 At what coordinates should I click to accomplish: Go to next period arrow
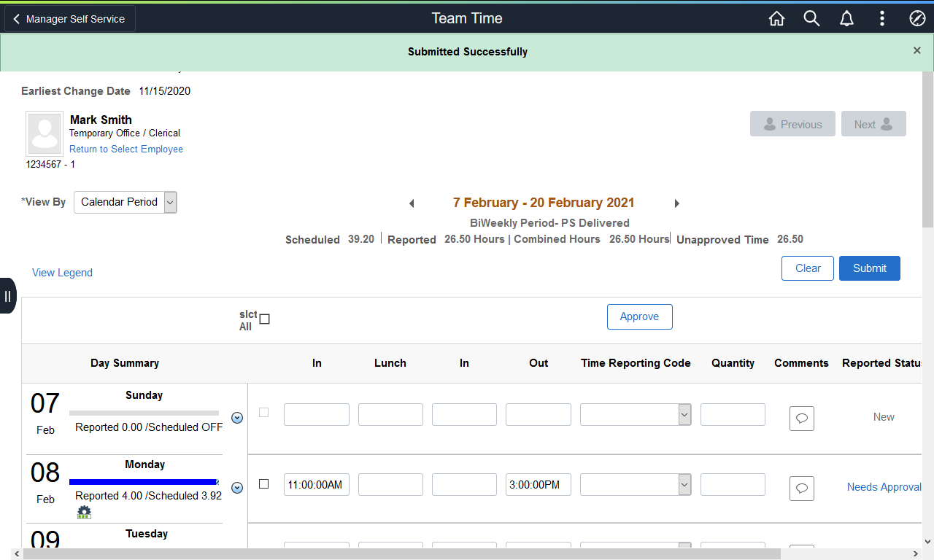tap(676, 203)
